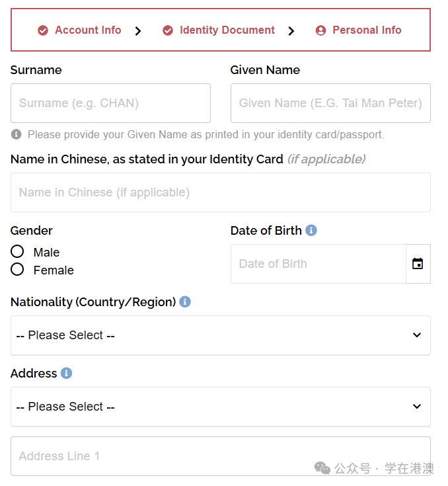The width and height of the screenshot is (448, 486).
Task: Expand the Address Please Select dropdown
Action: (220, 407)
